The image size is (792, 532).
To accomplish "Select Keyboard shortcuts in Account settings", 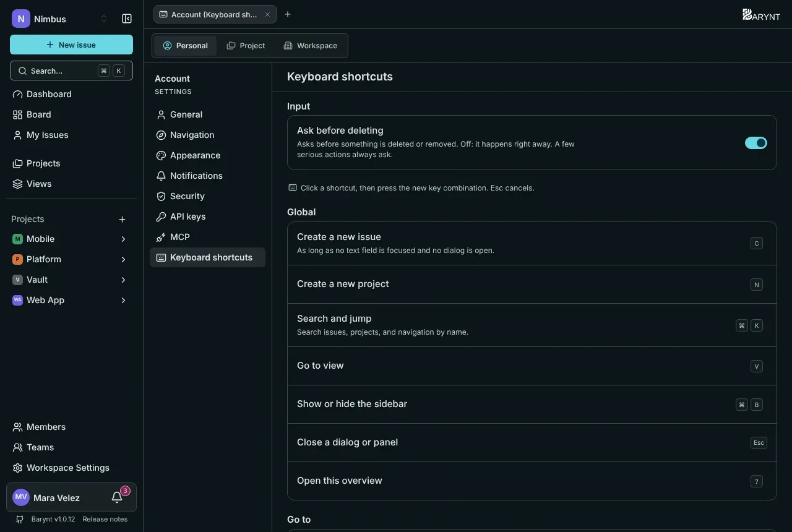I will click(x=207, y=257).
